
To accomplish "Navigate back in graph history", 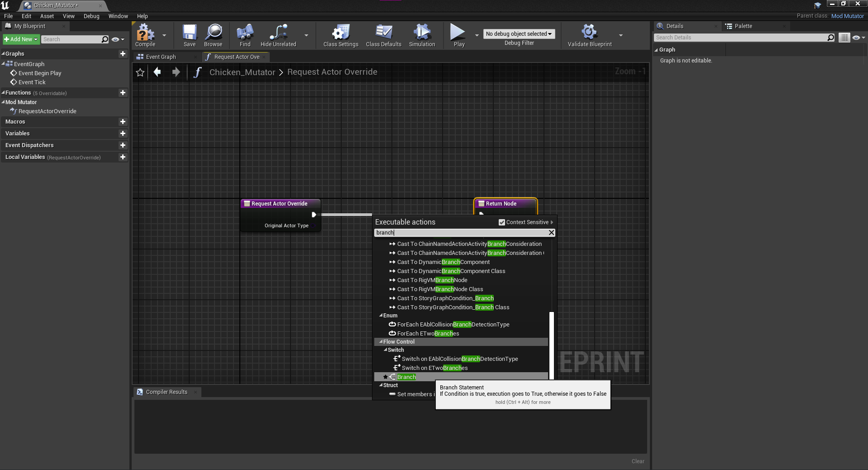I will pos(157,72).
